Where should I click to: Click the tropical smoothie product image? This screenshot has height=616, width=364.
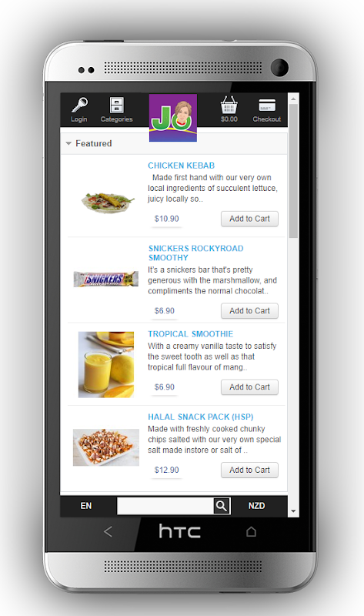[x=106, y=364]
